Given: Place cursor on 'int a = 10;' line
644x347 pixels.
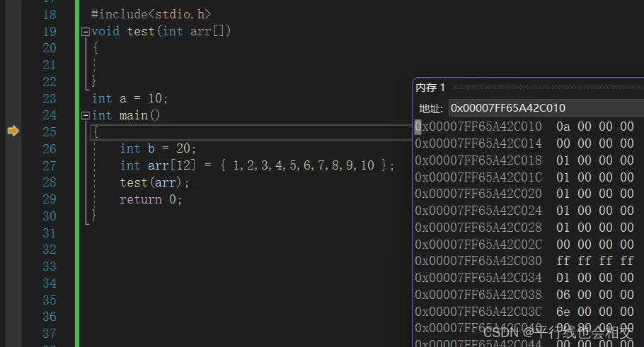Looking at the screenshot, I should [x=130, y=98].
